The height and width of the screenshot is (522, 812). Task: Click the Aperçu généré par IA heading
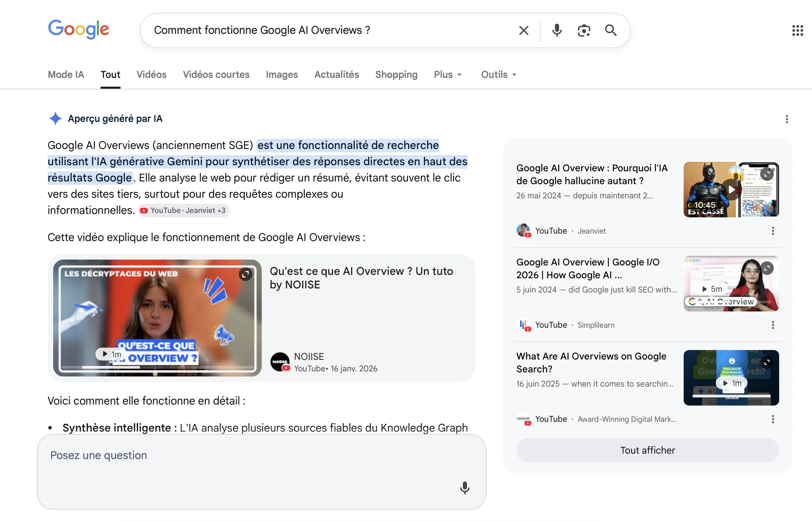click(115, 118)
